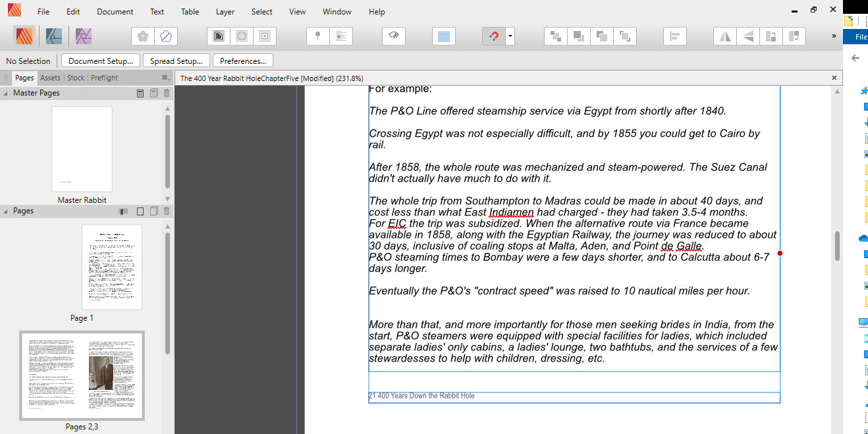Switch to the Assets panel tab
Screen dimensions: 868x434
(50, 78)
